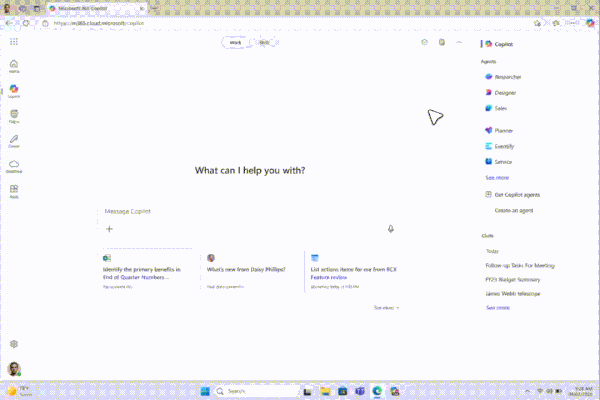
Task: Open the app launcher grid
Action: [14, 42]
